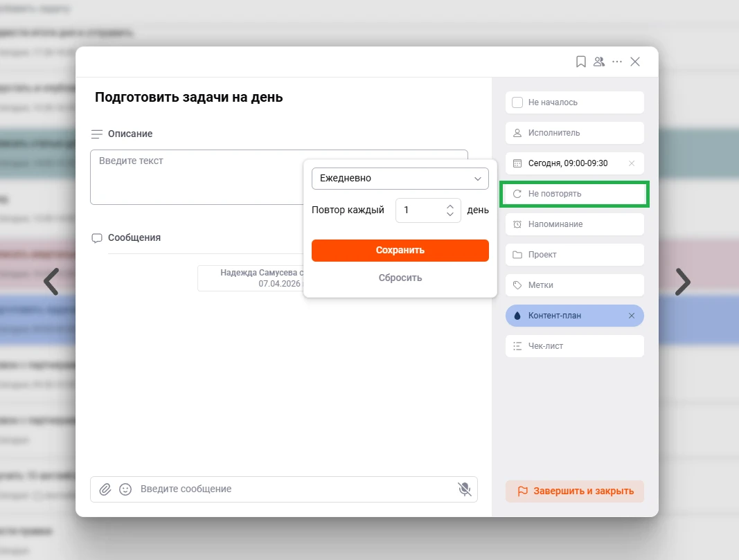Click the bookmark icon in task header
The height and width of the screenshot is (560, 739).
click(581, 62)
